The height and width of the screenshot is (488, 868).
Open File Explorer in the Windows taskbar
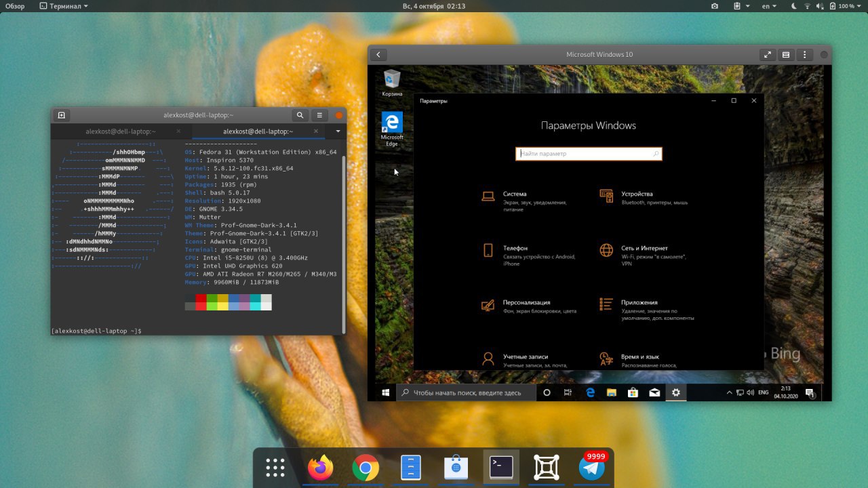point(611,392)
